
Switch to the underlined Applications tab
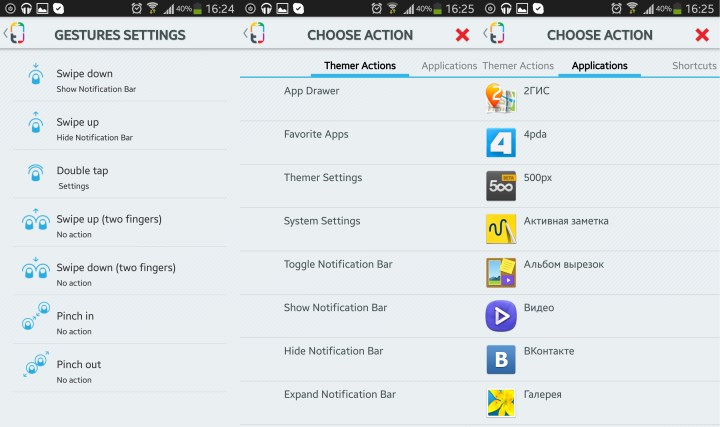600,66
